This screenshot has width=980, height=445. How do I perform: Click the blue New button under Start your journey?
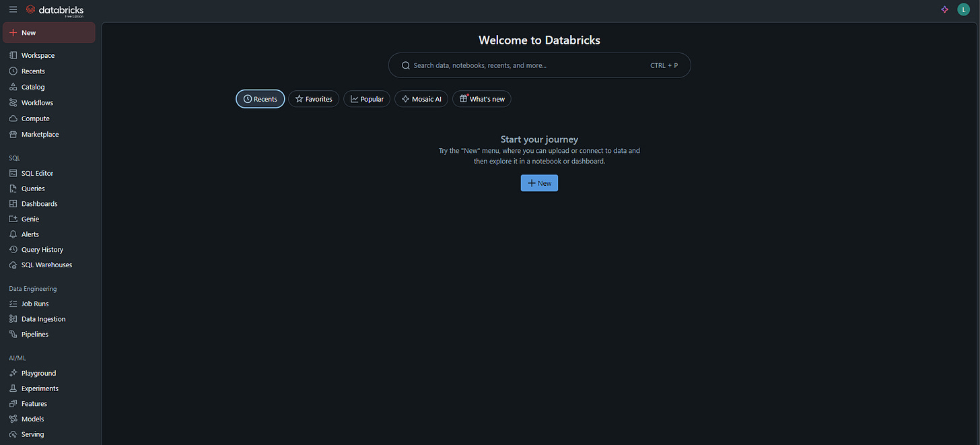[539, 183]
